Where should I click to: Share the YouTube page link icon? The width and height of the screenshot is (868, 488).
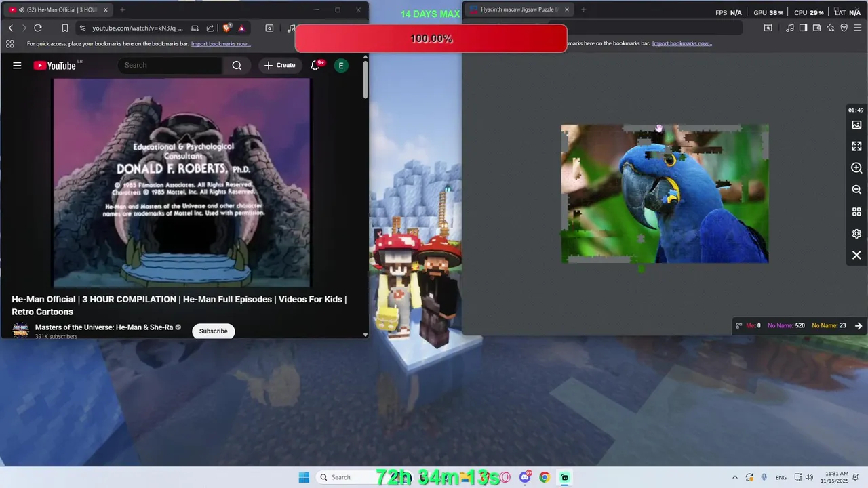point(210,28)
